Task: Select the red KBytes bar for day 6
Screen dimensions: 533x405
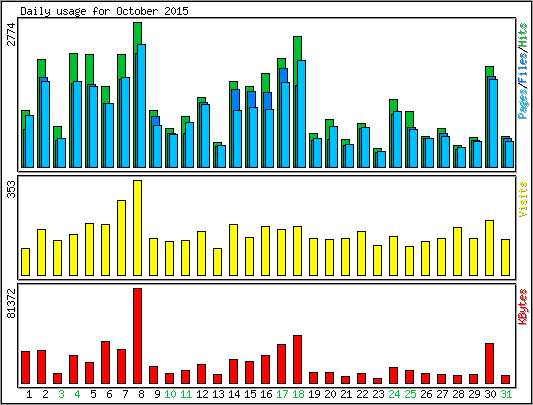Action: click(x=105, y=362)
